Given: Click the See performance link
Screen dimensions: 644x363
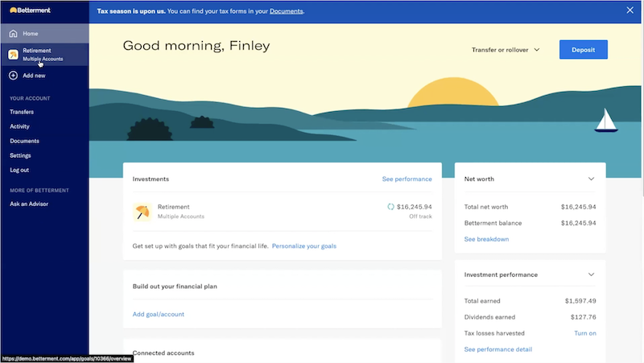Looking at the screenshot, I should pos(407,179).
